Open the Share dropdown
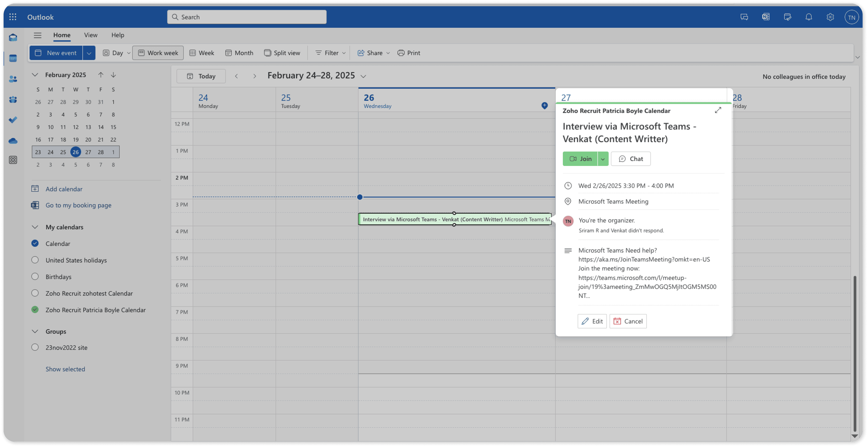 click(373, 53)
